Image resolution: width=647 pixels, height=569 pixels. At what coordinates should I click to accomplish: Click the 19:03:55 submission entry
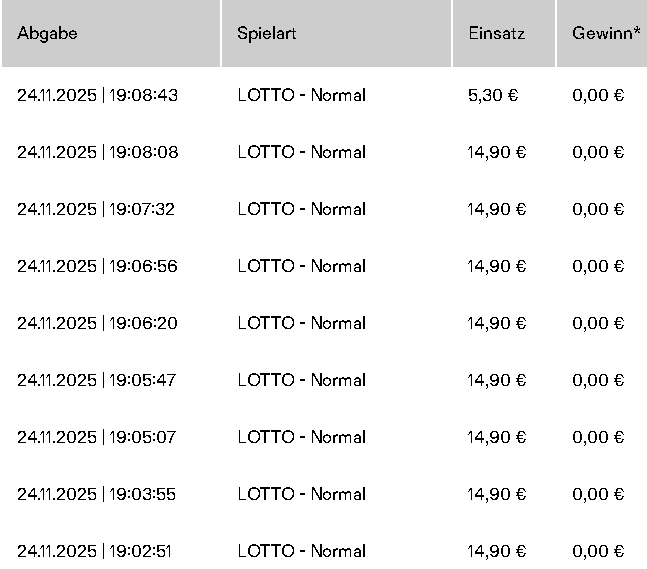tap(97, 495)
